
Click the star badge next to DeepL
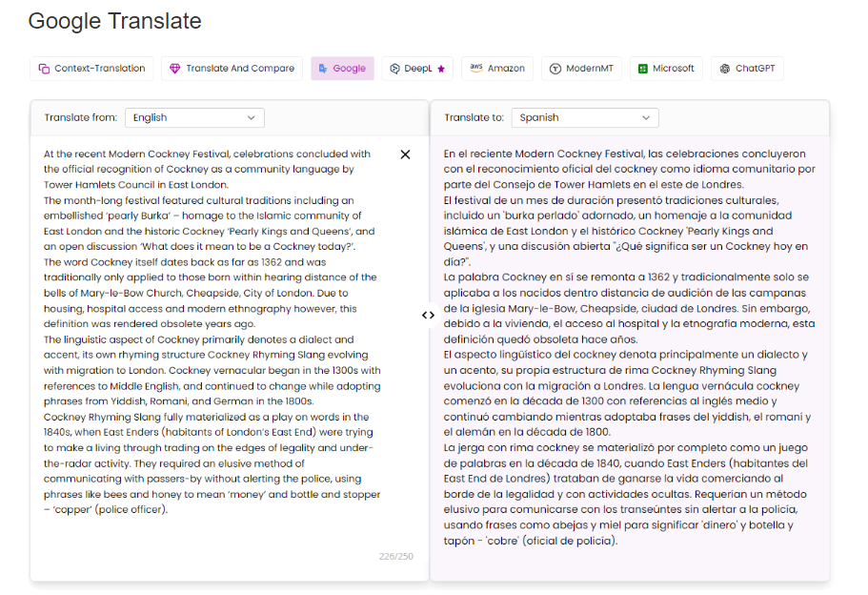[441, 69]
